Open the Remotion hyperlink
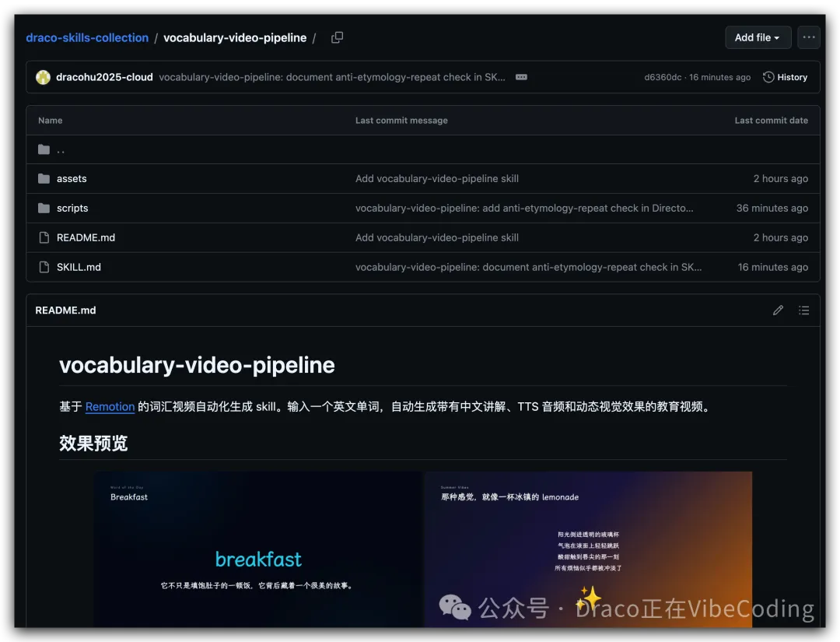 coord(110,407)
